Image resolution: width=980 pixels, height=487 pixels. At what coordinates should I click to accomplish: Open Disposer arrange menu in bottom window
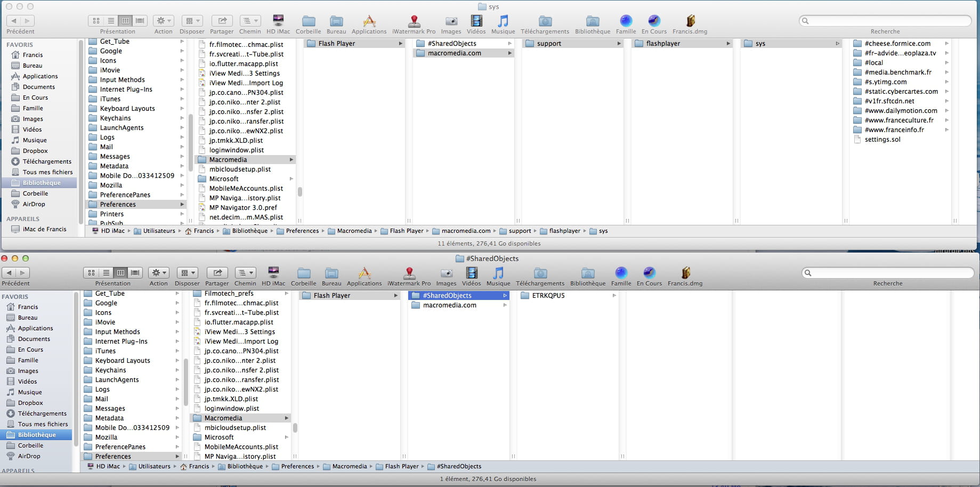(187, 273)
